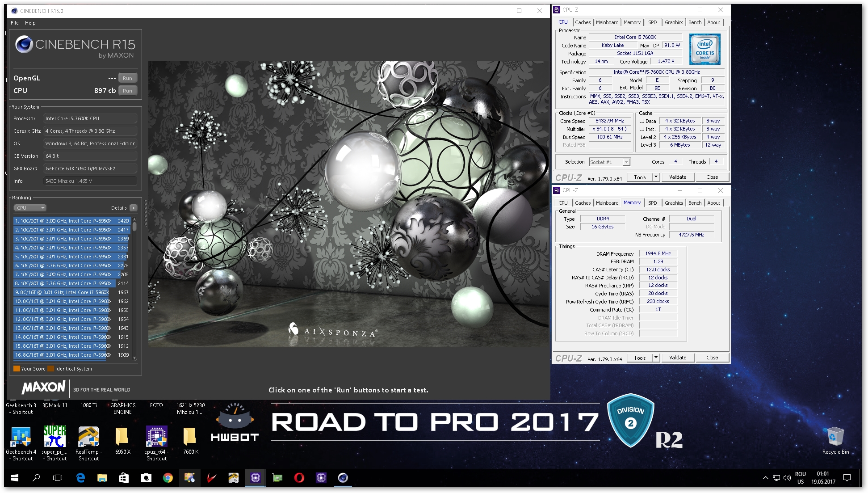868x493 pixels.
Task: Click Tools button in lower CPU-Z
Action: 639,358
